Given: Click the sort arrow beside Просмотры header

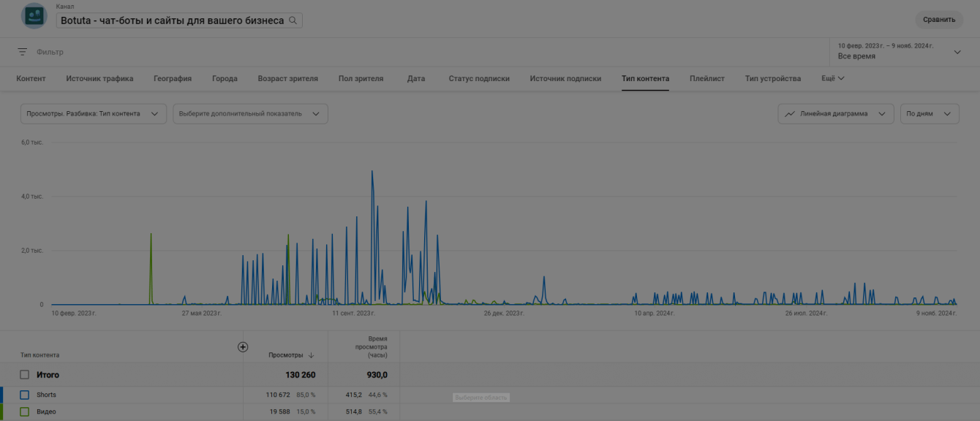Looking at the screenshot, I should [x=312, y=355].
